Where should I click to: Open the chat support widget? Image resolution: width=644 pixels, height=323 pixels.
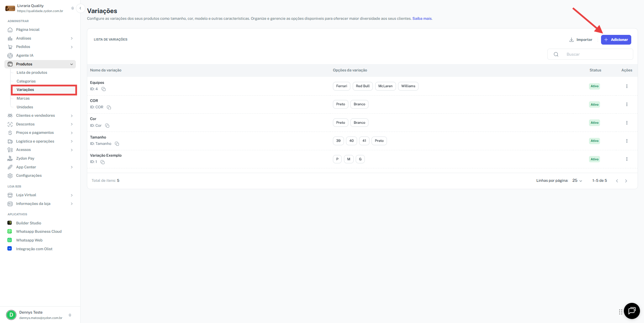(x=632, y=311)
